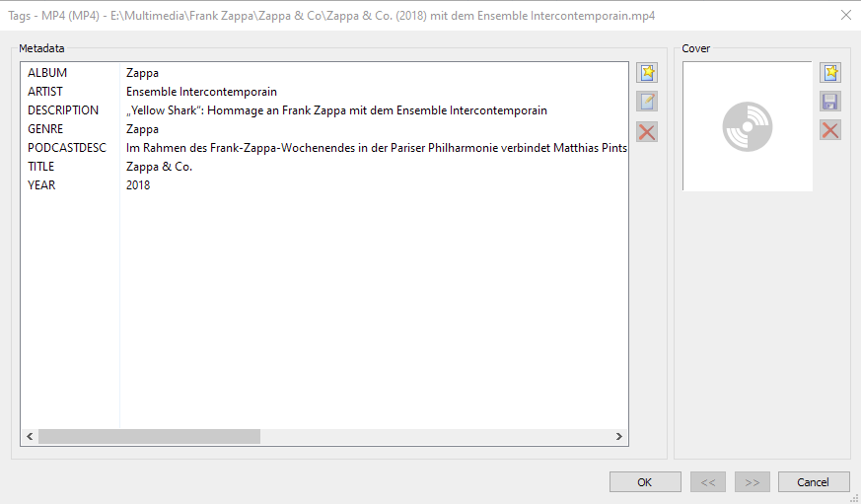
Task: Save cover image to disk
Action: (x=830, y=102)
